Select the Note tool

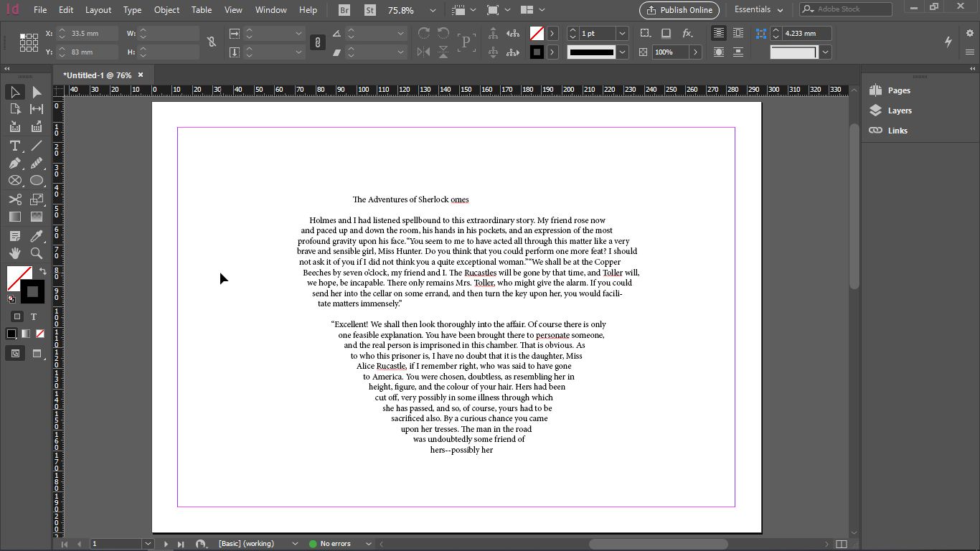click(14, 236)
